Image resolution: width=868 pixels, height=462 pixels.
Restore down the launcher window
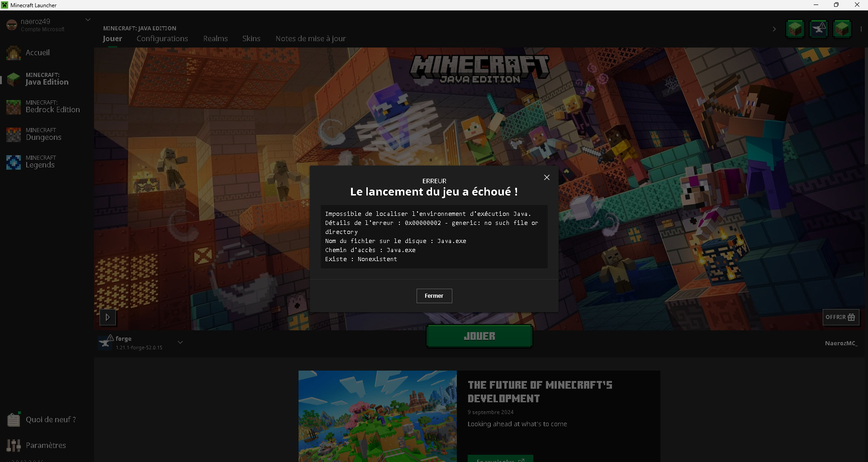pyautogui.click(x=836, y=5)
